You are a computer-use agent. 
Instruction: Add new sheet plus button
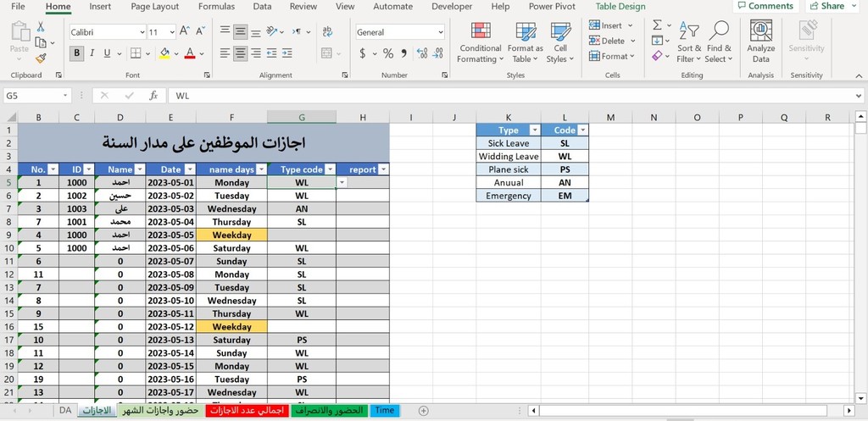(424, 411)
